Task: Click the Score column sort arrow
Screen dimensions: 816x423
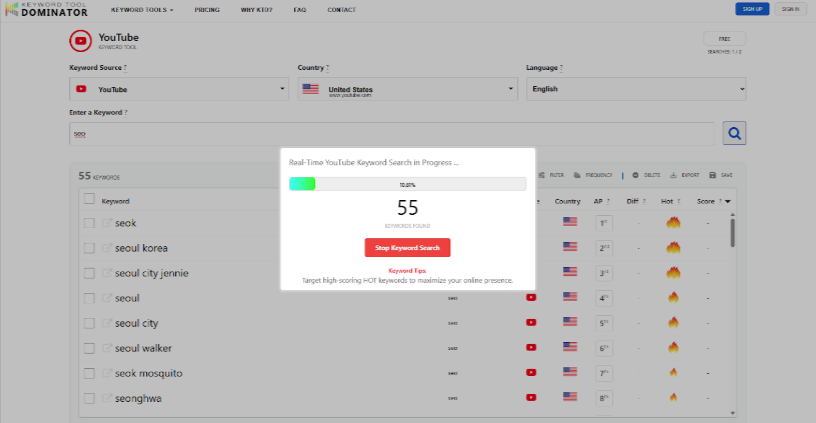Action: (x=728, y=201)
